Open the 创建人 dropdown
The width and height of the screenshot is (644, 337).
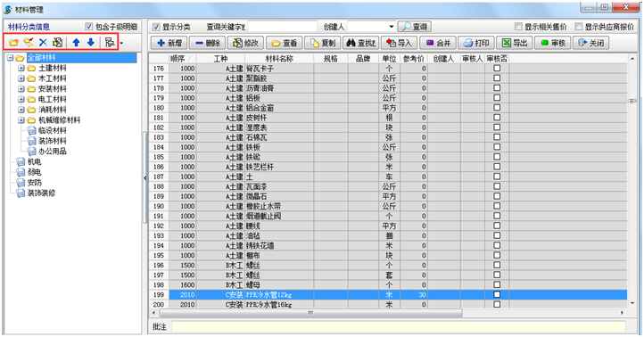(x=391, y=27)
